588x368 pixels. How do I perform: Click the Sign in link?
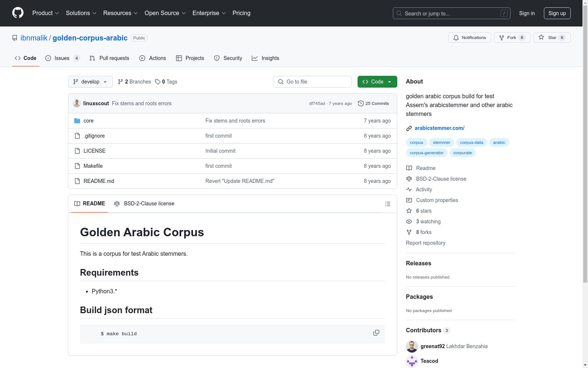pos(527,13)
